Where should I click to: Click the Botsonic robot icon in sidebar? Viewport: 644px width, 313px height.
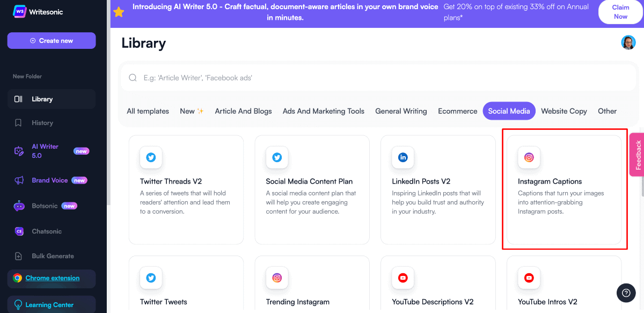point(19,206)
